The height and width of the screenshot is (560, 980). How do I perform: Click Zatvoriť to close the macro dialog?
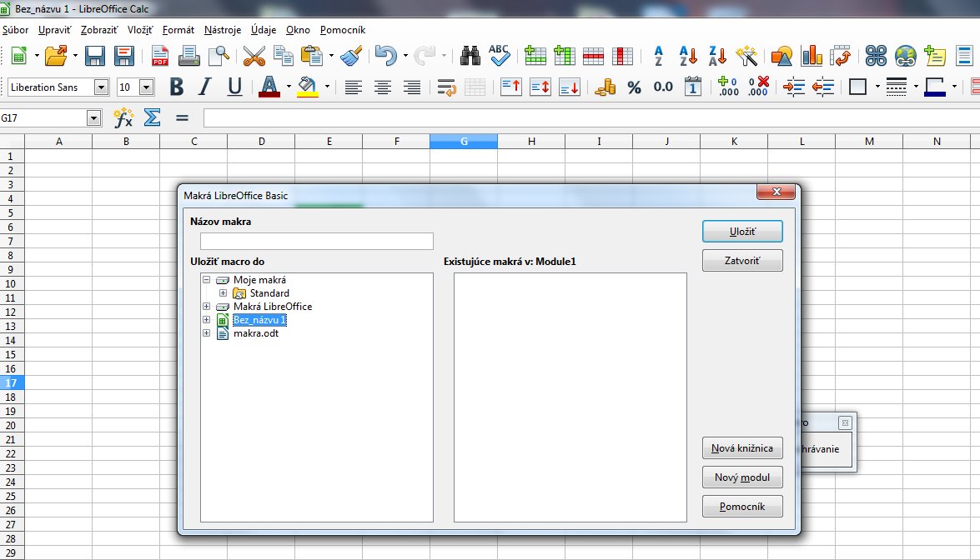(x=742, y=261)
